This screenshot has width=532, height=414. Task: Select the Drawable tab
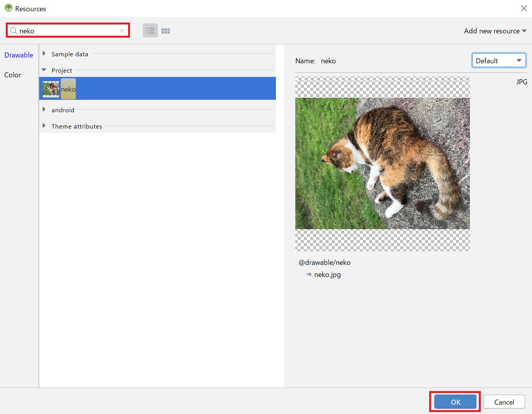point(19,55)
